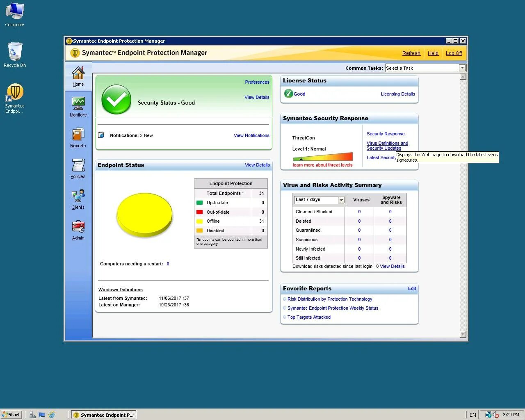Open Virus Definitions and Security Updates link

[x=387, y=146]
